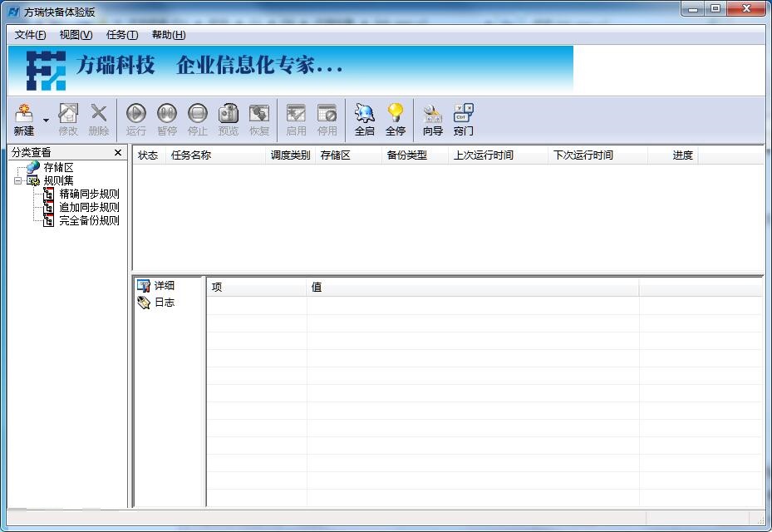Click the 备份类型 column header
772x532 pixels.
click(x=415, y=155)
